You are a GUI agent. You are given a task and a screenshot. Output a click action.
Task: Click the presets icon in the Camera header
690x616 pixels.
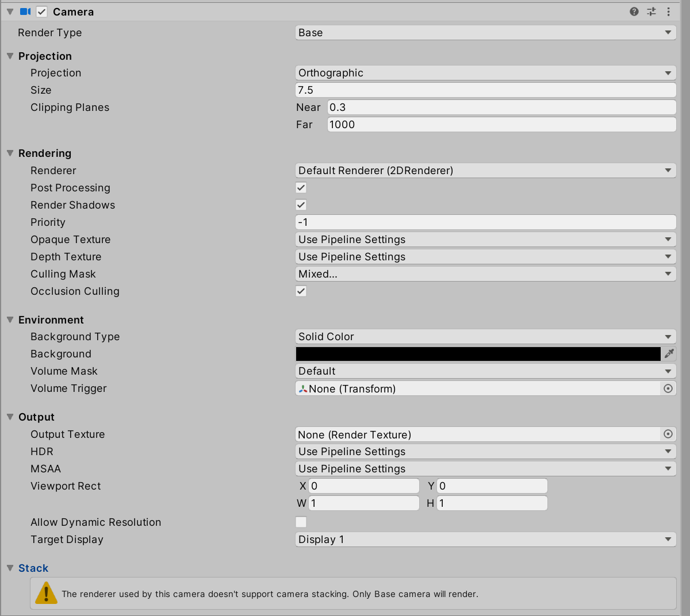pyautogui.click(x=651, y=11)
